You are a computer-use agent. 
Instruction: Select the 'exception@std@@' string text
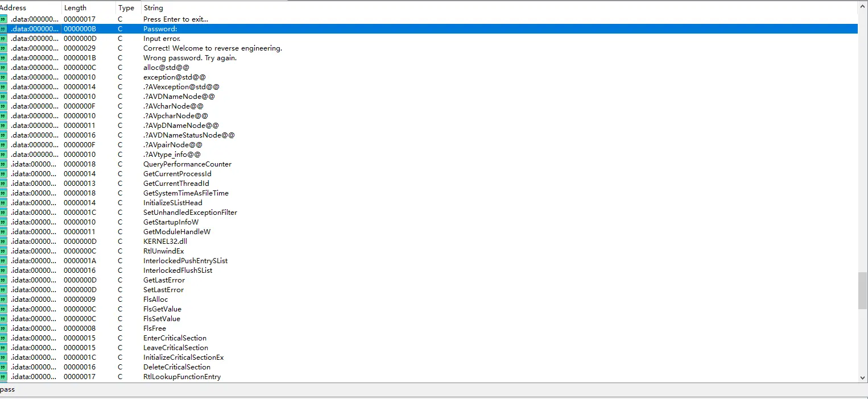[175, 77]
